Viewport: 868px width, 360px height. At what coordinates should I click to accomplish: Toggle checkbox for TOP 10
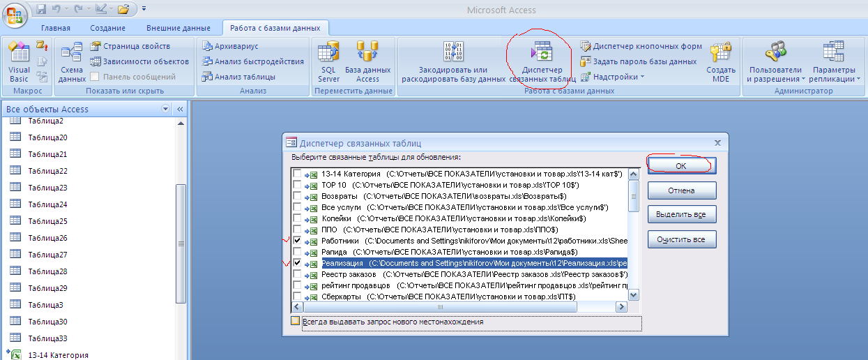(298, 185)
